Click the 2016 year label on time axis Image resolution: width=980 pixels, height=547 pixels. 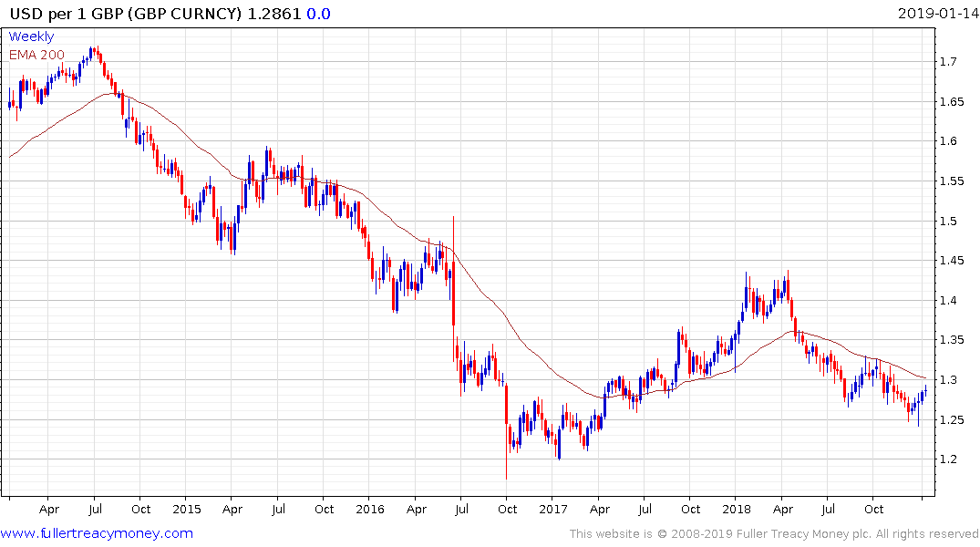pos(370,509)
